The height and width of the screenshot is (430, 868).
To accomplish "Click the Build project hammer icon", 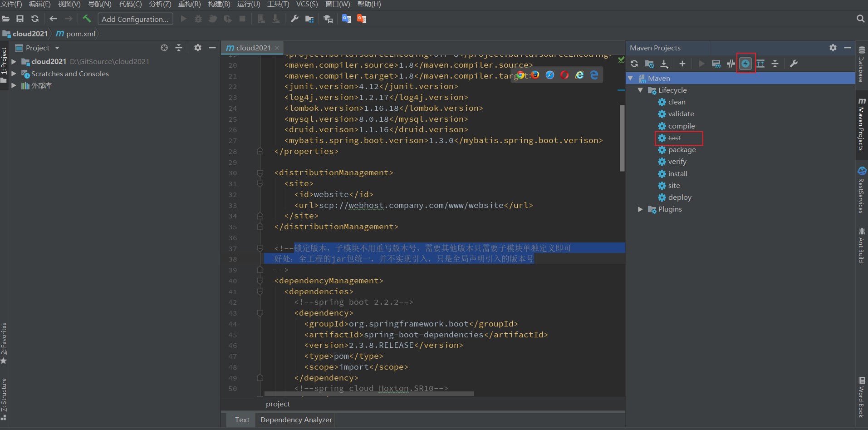I will click(87, 19).
